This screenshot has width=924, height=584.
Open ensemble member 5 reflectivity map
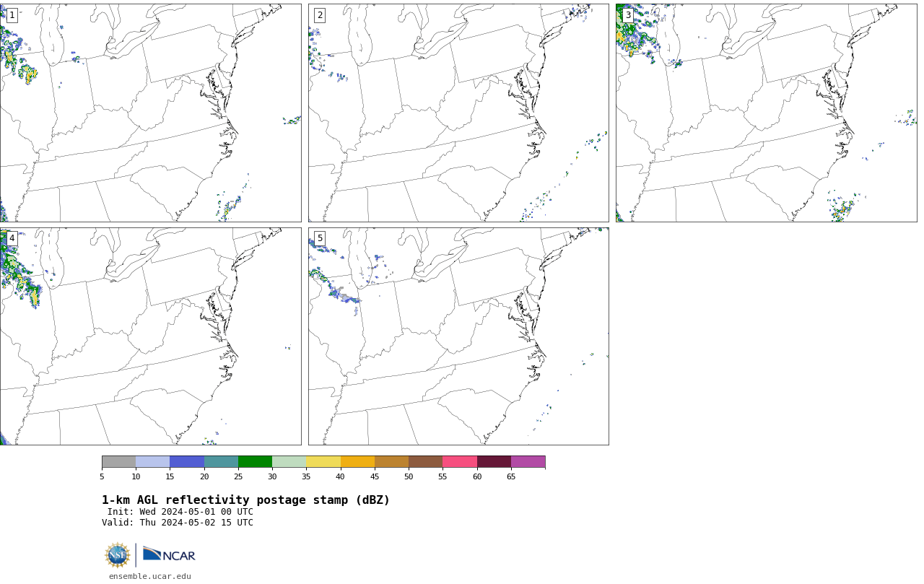[458, 336]
